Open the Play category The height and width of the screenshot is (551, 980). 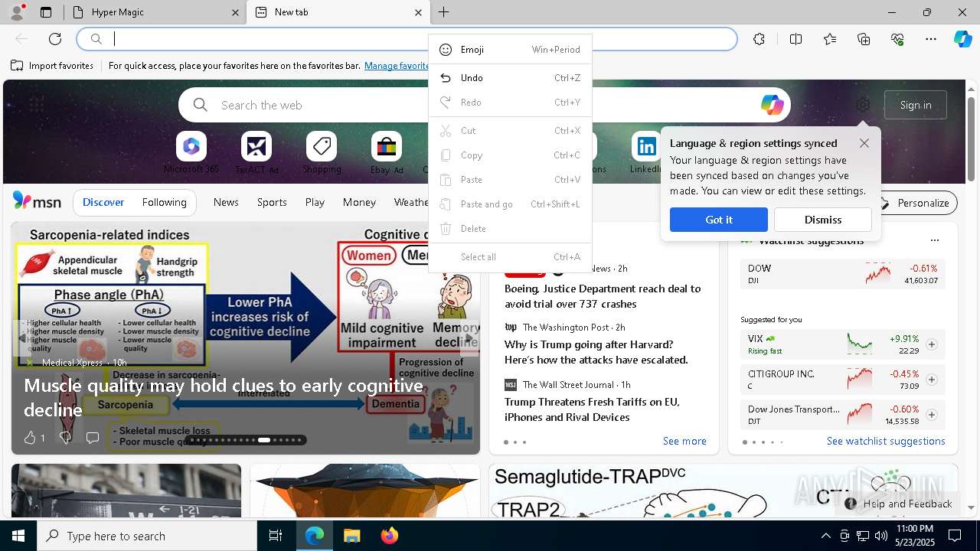(315, 202)
